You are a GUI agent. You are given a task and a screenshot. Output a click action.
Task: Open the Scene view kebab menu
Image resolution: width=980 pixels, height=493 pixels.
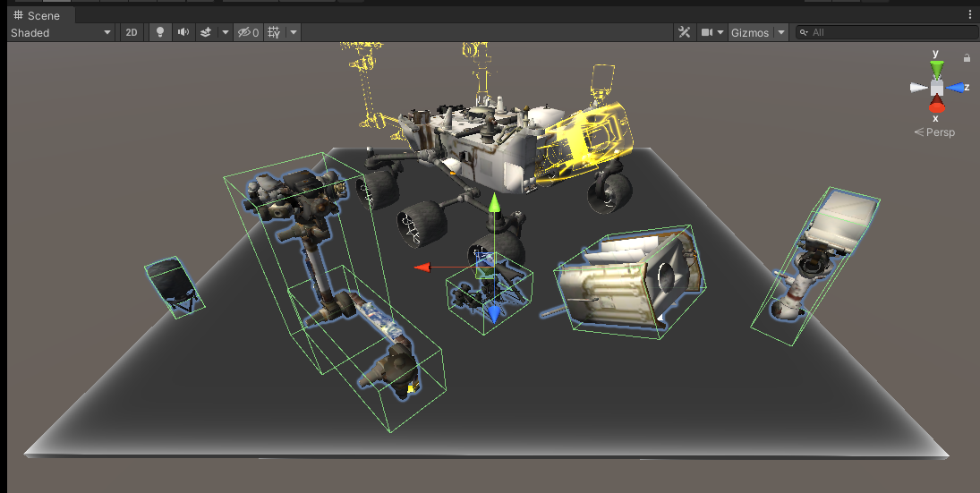pyautogui.click(x=970, y=14)
